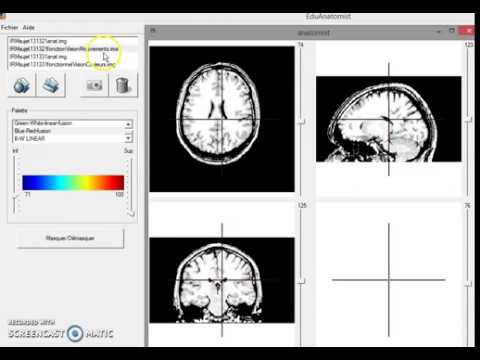The image size is (480, 360).
Task: Click the trash can delete icon
Action: click(x=123, y=85)
